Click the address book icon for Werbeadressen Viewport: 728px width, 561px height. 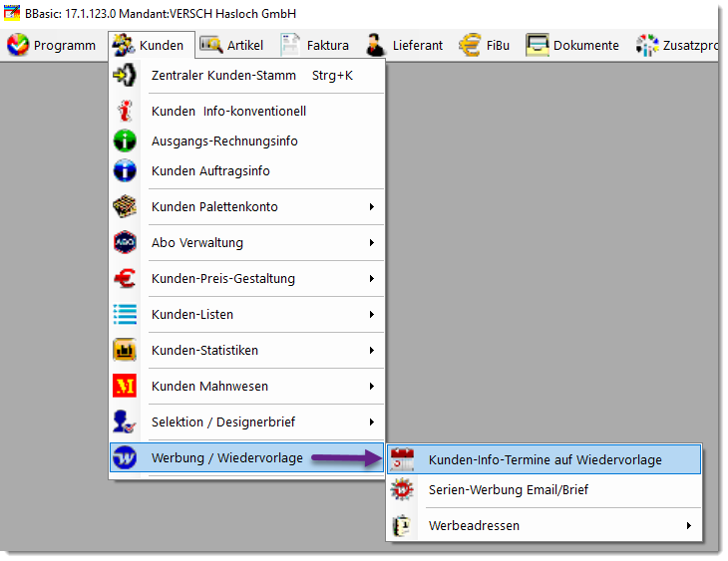click(402, 525)
